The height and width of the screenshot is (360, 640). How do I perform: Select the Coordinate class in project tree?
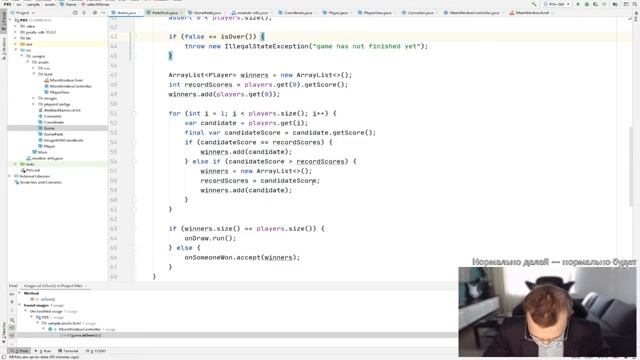[x=51, y=122]
